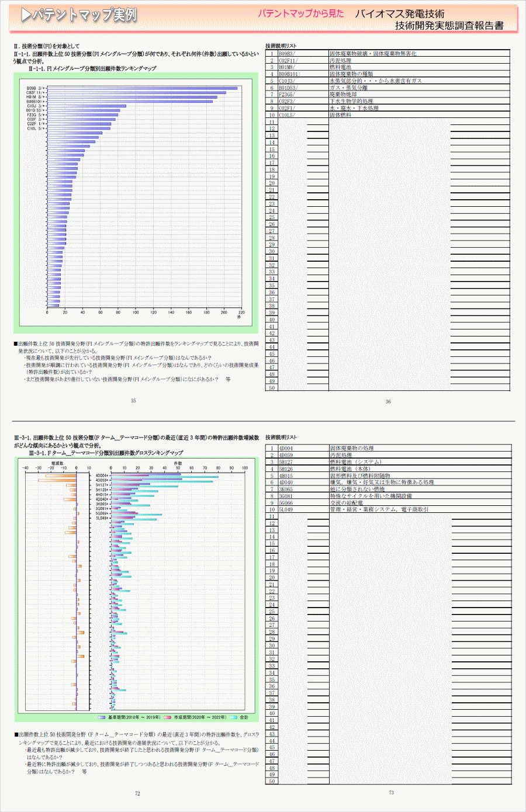Click the 5L049* label in gross ranking chart
The width and height of the screenshot is (526, 812).
[x=102, y=518]
